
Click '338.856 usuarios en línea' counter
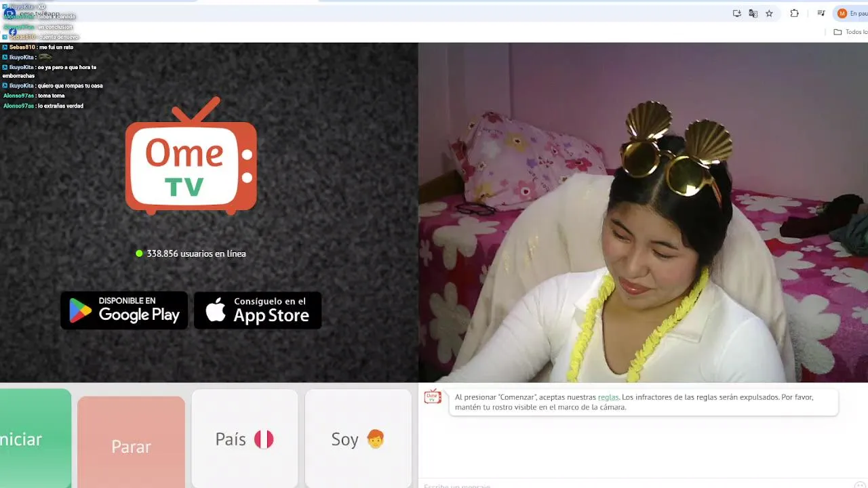[x=191, y=253]
